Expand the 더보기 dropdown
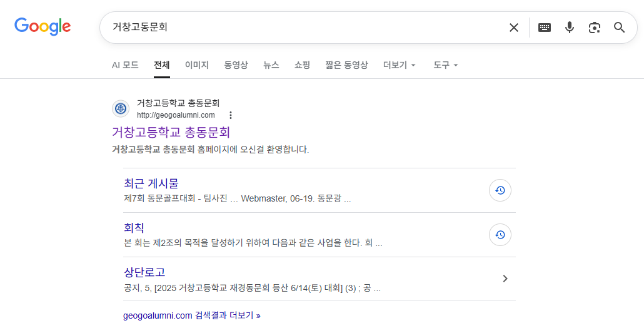 coord(400,65)
